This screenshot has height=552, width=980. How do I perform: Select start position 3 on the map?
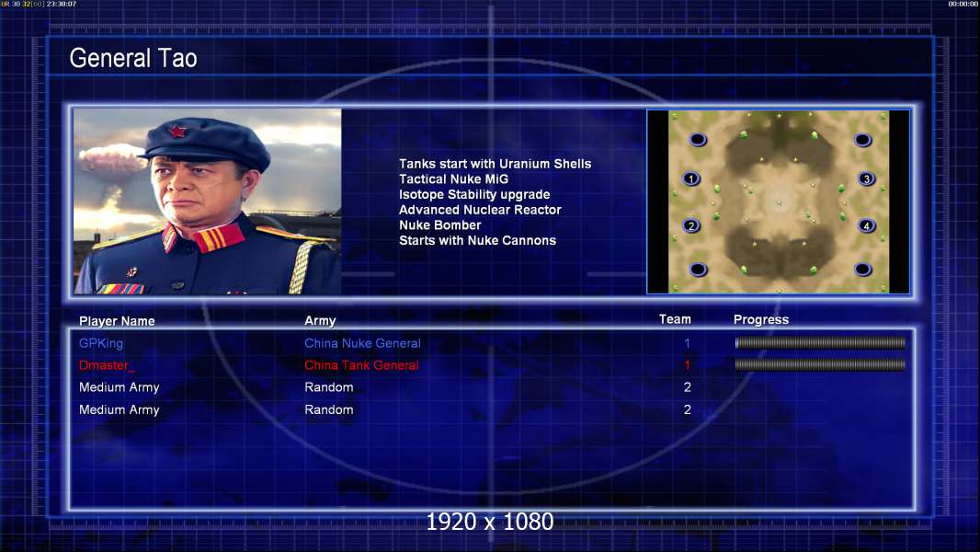pos(866,178)
